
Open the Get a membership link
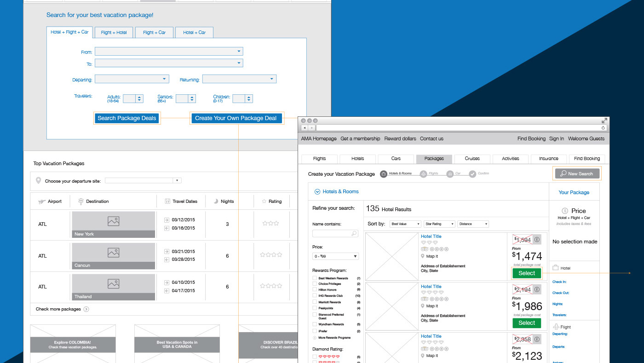click(x=360, y=138)
